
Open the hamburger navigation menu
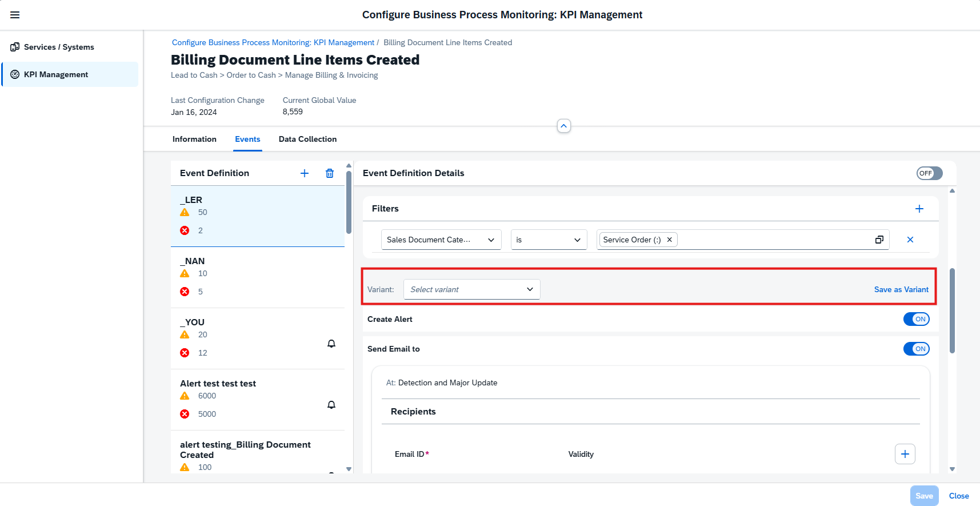[15, 15]
